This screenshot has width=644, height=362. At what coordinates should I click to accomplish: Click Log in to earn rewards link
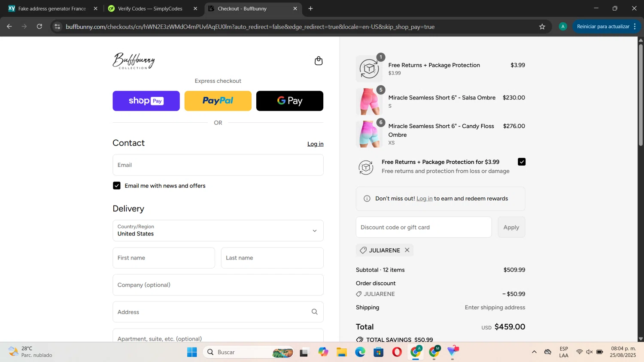click(424, 199)
